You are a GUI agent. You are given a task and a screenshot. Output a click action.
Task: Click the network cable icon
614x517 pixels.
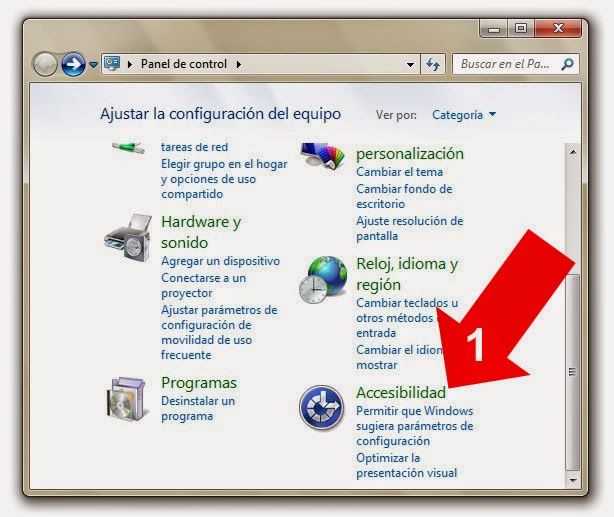coord(128,148)
